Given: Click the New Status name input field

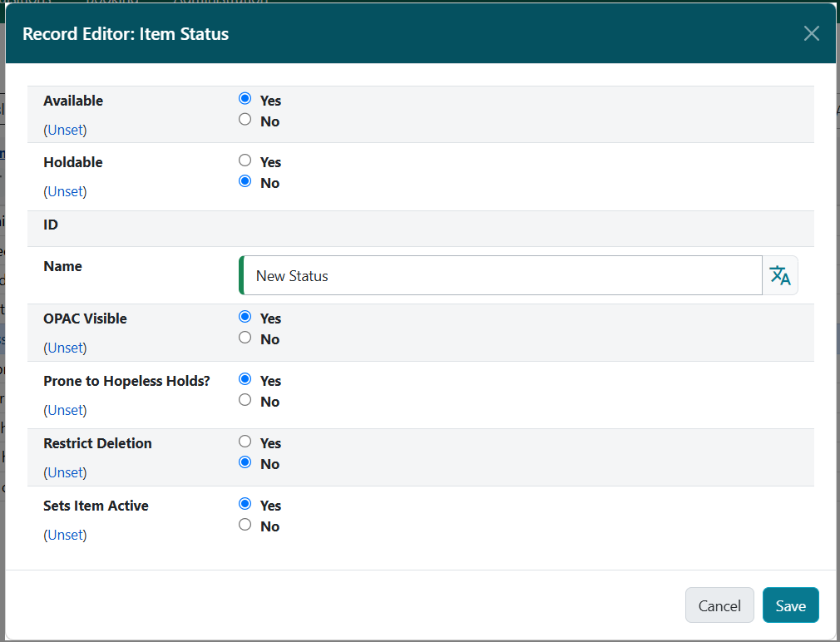Looking at the screenshot, I should (x=499, y=274).
